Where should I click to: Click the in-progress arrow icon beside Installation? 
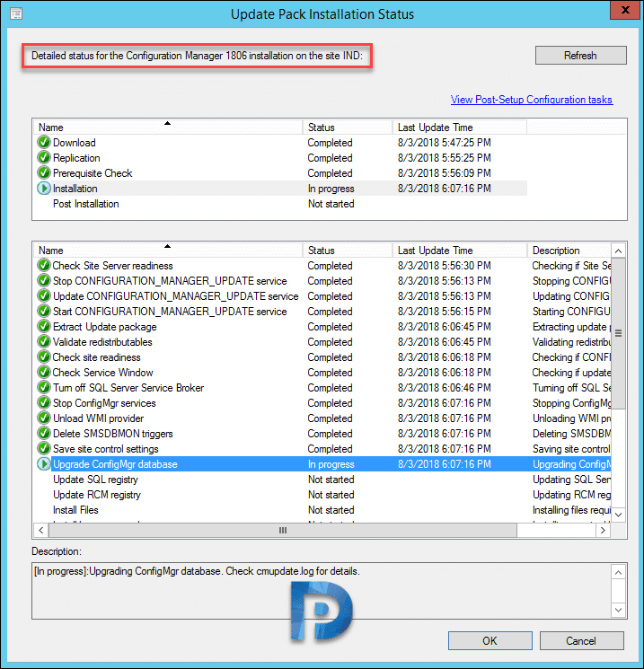43,189
